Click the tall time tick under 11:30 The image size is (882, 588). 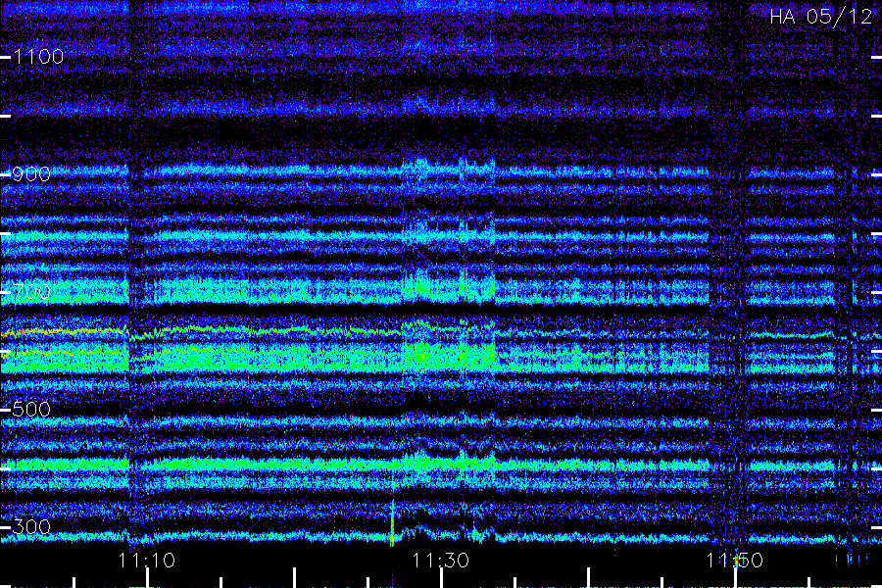pyautogui.click(x=441, y=578)
